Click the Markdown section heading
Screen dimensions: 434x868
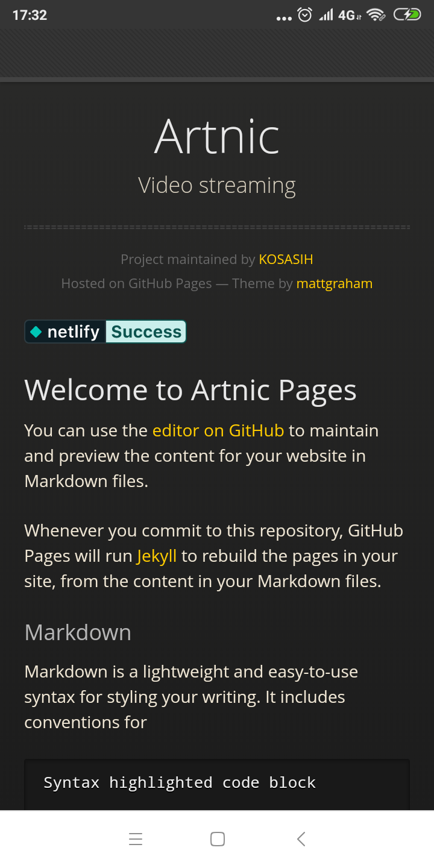tap(78, 632)
